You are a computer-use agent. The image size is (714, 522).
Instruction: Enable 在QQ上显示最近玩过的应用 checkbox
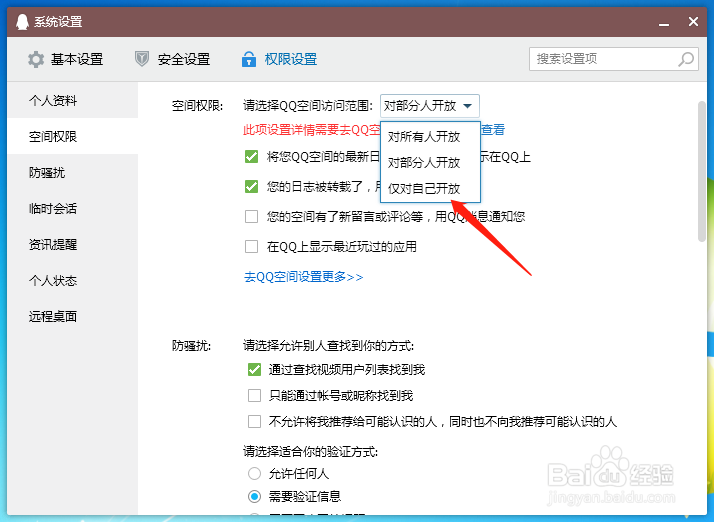pyautogui.click(x=251, y=246)
